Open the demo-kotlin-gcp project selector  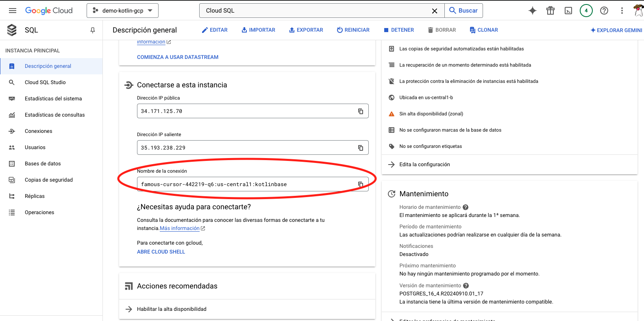122,11
